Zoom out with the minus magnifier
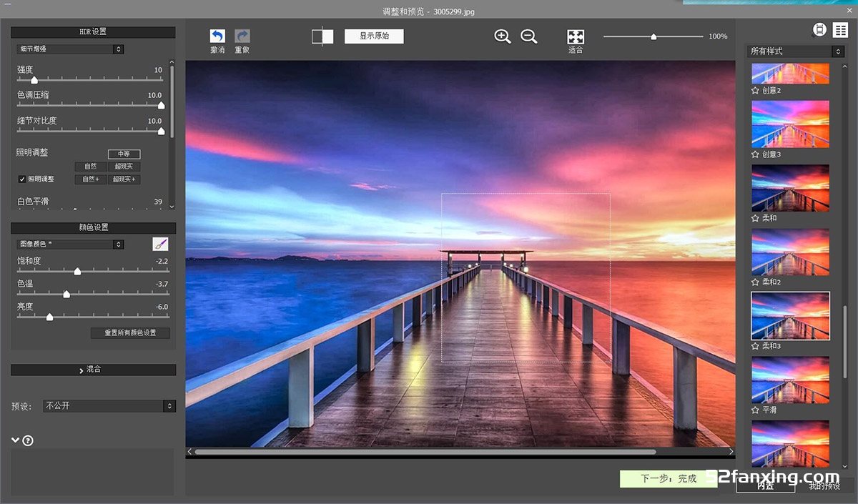The height and width of the screenshot is (504, 858). pyautogui.click(x=529, y=36)
